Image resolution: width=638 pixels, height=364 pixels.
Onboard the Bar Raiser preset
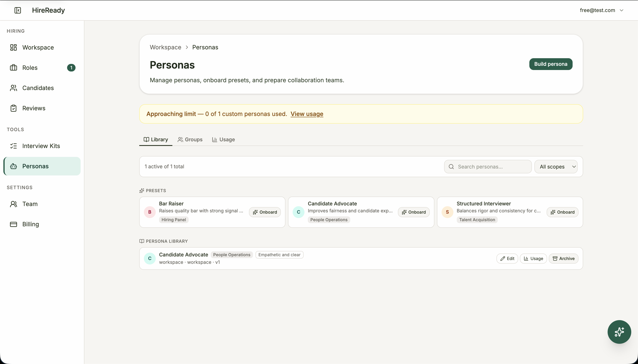pyautogui.click(x=265, y=212)
